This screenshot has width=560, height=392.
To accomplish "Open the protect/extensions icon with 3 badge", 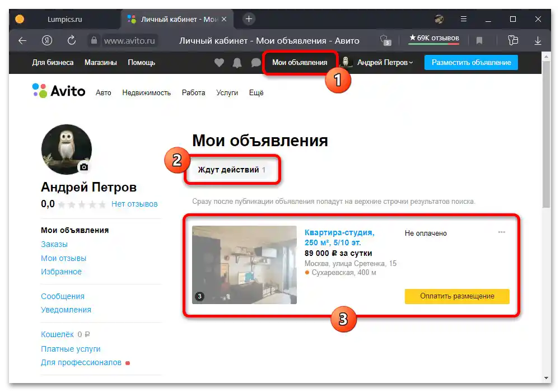I will click(386, 40).
